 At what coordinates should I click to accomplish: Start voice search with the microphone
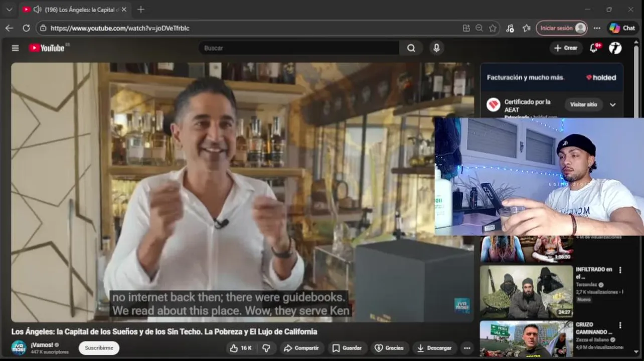[x=436, y=48]
